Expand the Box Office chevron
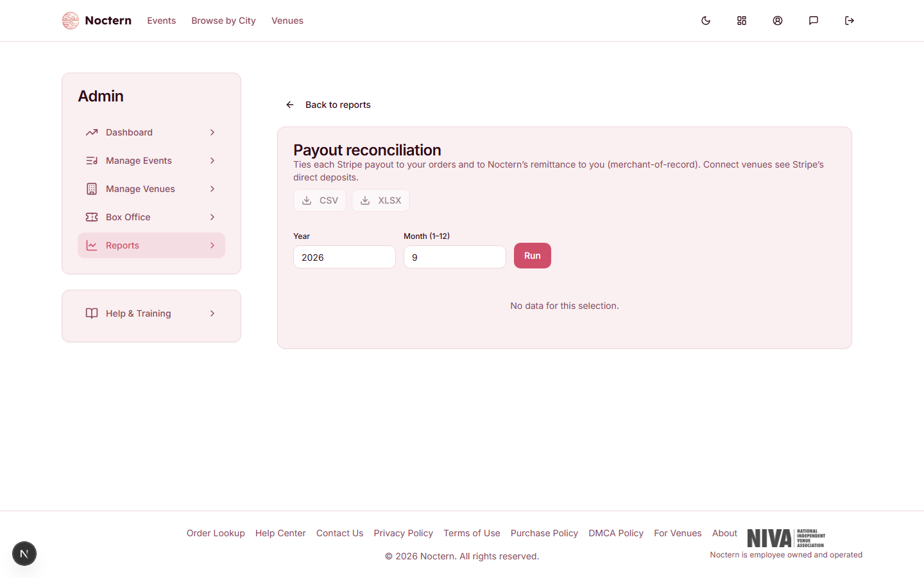Image resolution: width=924 pixels, height=578 pixels. 212,217
